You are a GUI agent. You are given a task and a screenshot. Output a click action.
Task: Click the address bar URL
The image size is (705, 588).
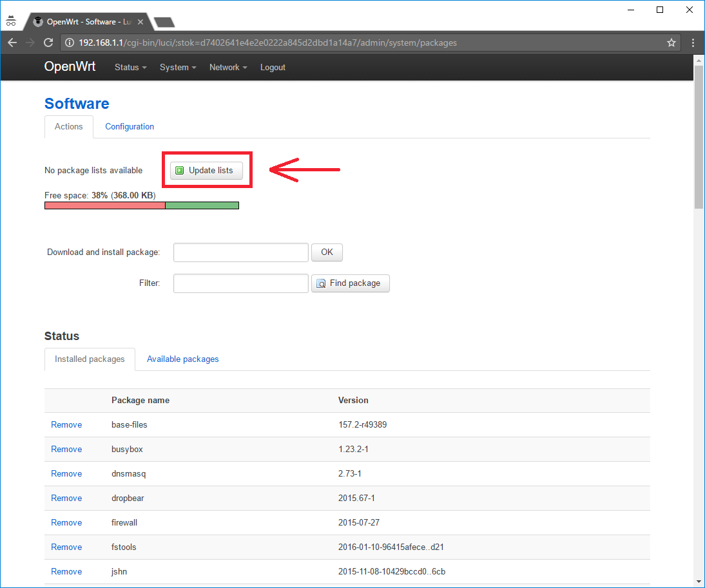267,43
